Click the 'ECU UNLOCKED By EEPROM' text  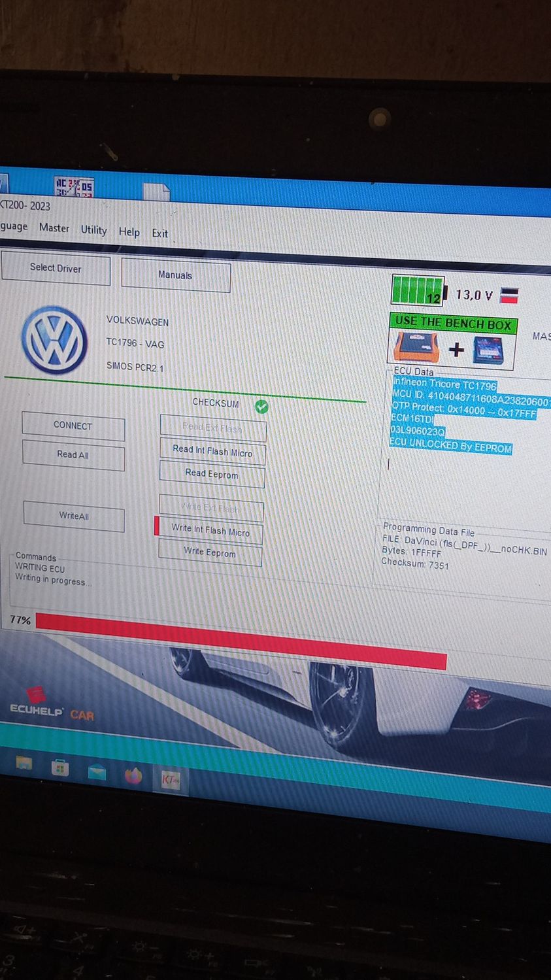(451, 446)
